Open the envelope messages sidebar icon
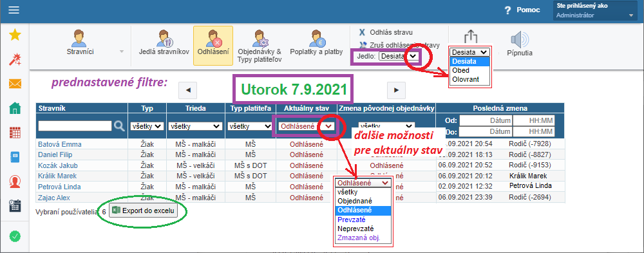The width and height of the screenshot is (644, 253). pyautogui.click(x=15, y=84)
